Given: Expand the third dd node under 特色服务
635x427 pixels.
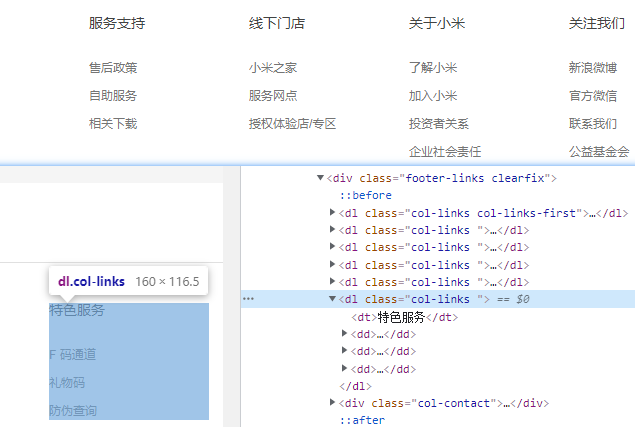Looking at the screenshot, I should (344, 368).
